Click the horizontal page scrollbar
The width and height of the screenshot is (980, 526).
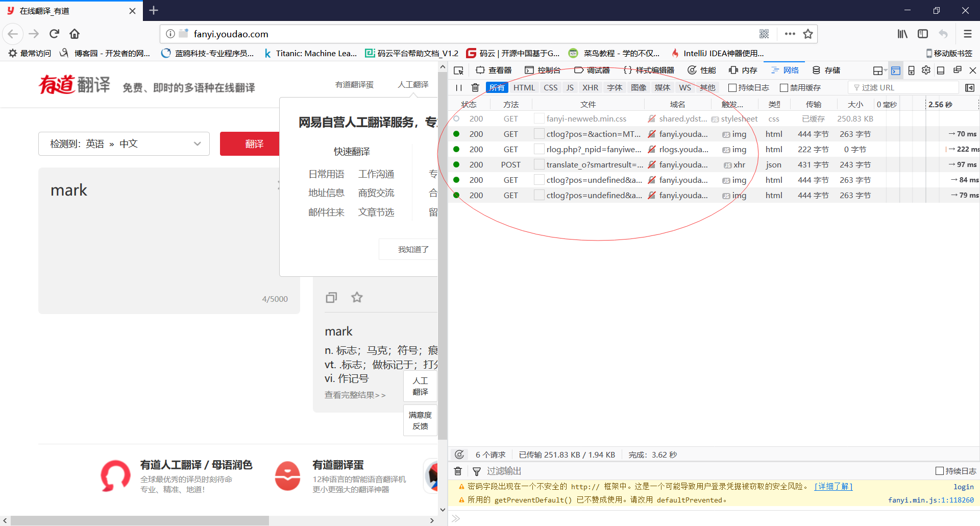click(140, 520)
